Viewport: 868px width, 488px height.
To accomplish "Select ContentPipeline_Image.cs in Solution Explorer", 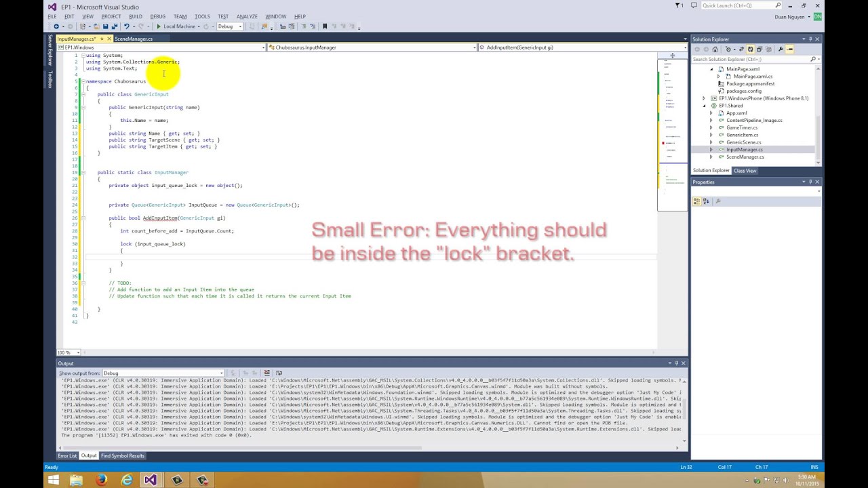I will click(754, 120).
